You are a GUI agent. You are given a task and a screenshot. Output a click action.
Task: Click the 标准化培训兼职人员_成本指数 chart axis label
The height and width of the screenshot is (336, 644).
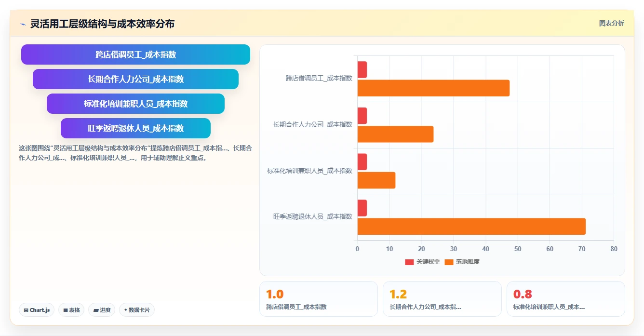pos(310,171)
